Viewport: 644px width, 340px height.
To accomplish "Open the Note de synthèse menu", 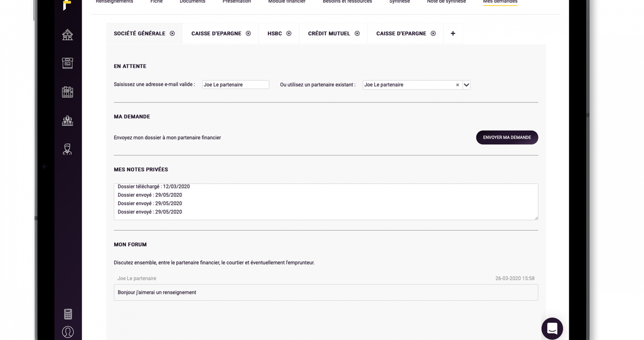I will 446,2.
